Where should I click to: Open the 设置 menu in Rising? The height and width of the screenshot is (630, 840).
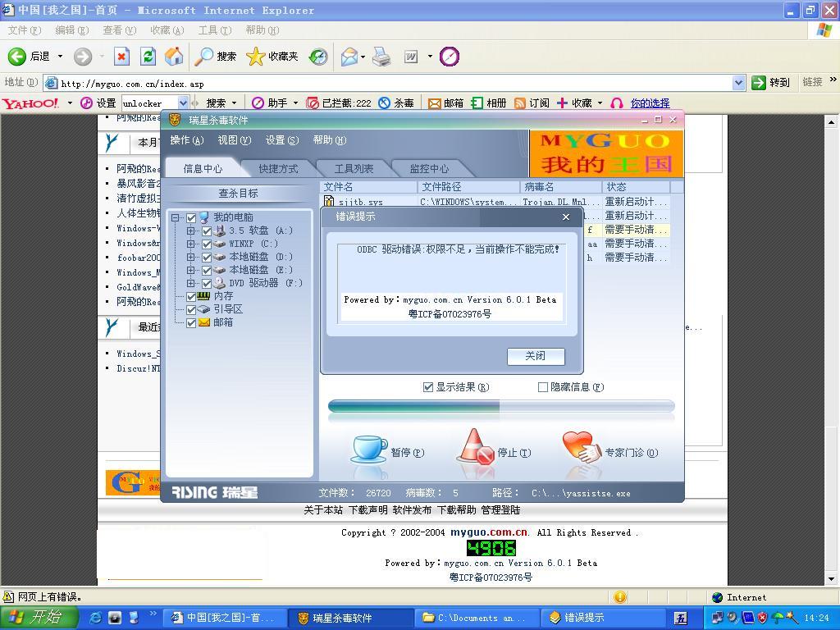click(x=282, y=140)
